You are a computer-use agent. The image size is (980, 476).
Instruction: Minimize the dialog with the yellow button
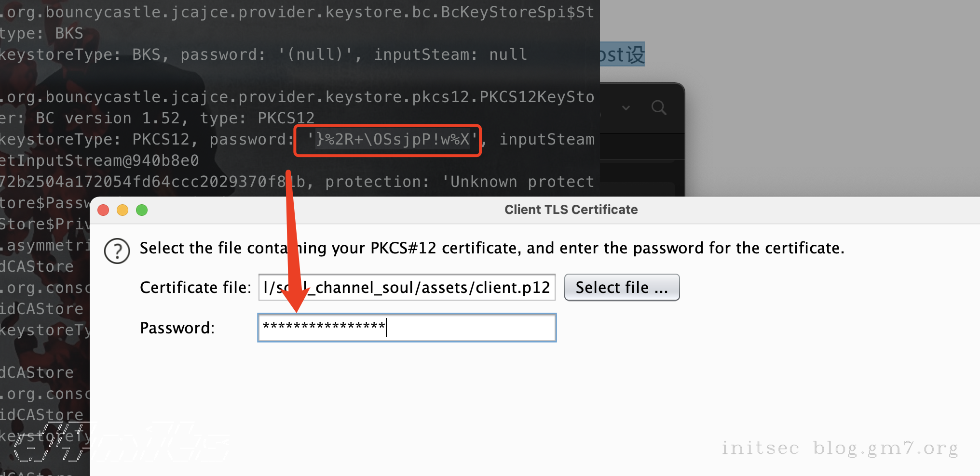pyautogui.click(x=122, y=210)
